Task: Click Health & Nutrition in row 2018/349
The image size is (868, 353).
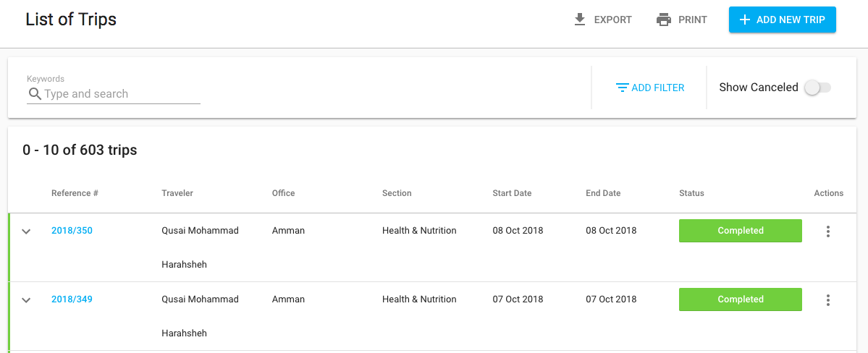Action: pos(419,299)
